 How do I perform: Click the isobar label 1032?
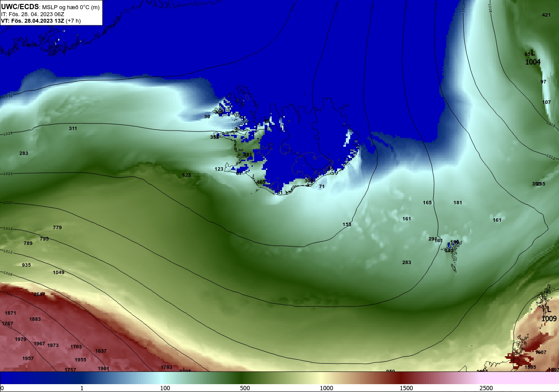point(8,96)
